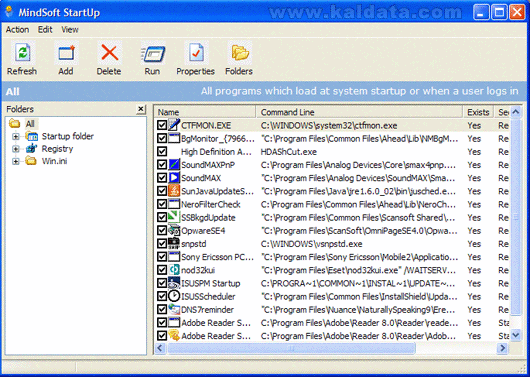Uncheck the CTFMON.EXE startup entry

(162, 125)
